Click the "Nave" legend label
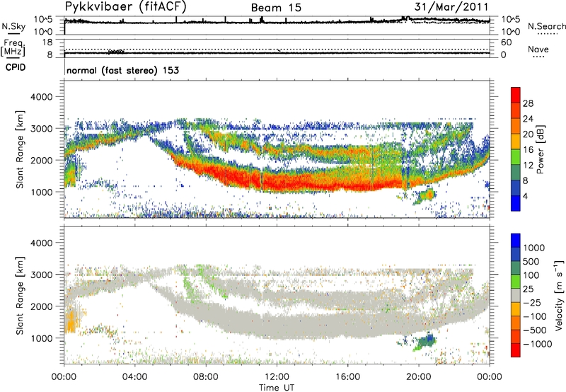 click(538, 49)
